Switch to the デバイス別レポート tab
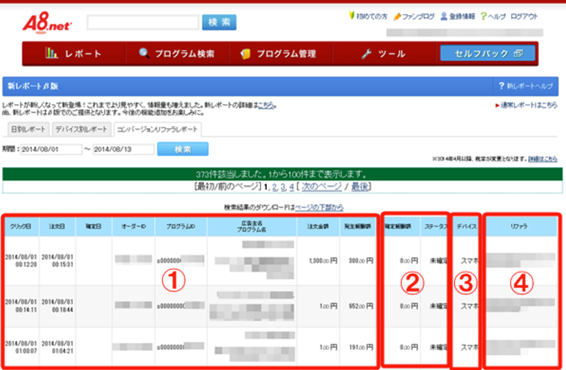The width and height of the screenshot is (566, 370). pos(82,129)
